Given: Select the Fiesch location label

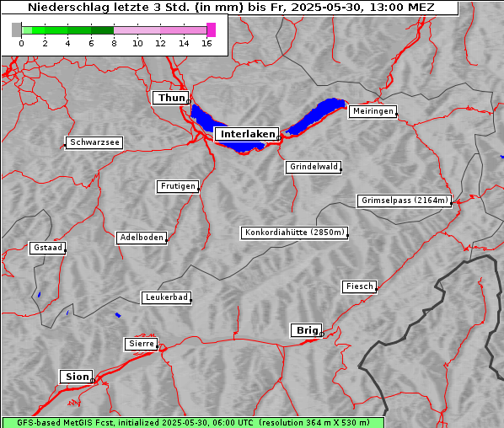Looking at the screenshot, I should tap(359, 286).
